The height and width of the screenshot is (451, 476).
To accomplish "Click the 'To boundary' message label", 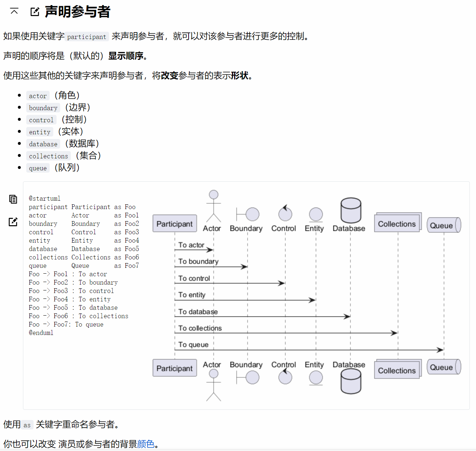I will coord(198,262).
